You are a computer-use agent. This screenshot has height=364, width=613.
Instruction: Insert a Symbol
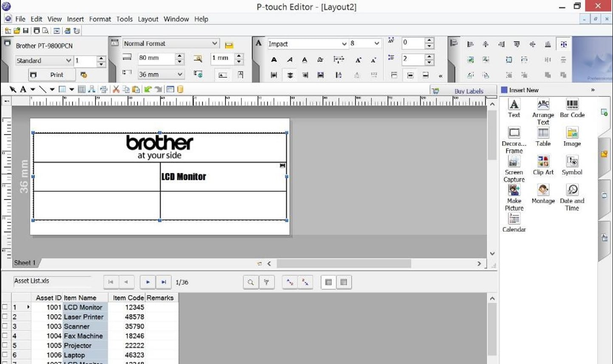[572, 165]
